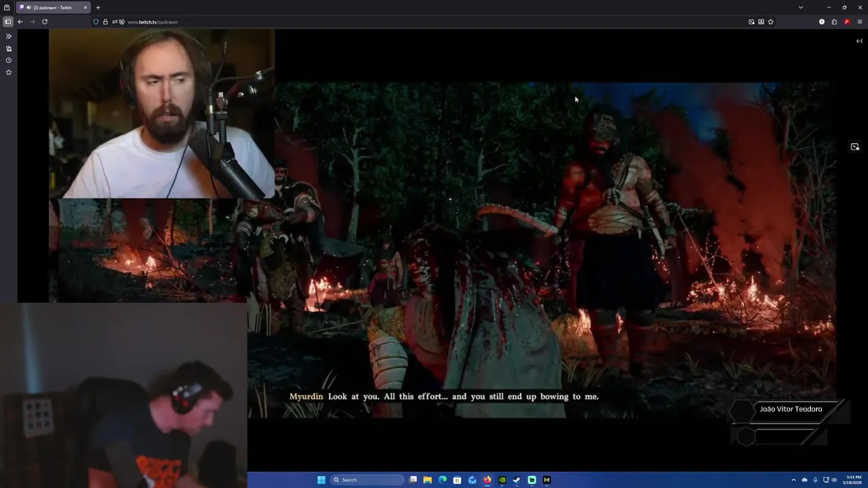Toggle the browser sidebar button
This screenshot has width=868, height=488.
click(8, 22)
